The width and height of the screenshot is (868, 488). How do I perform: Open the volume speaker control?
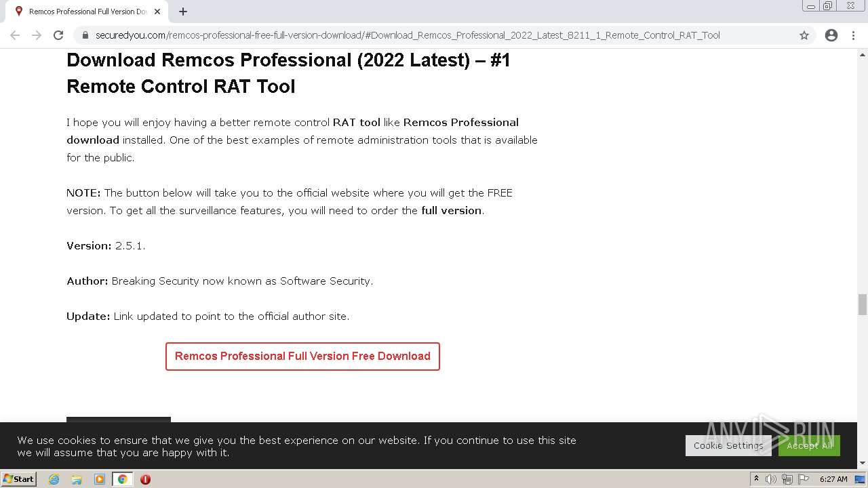click(771, 479)
